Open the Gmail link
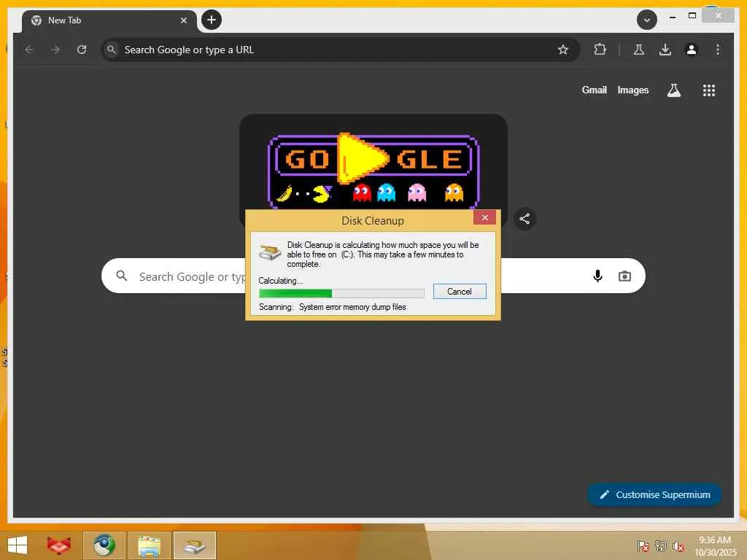Viewport: 747px width, 560px height. [x=594, y=90]
